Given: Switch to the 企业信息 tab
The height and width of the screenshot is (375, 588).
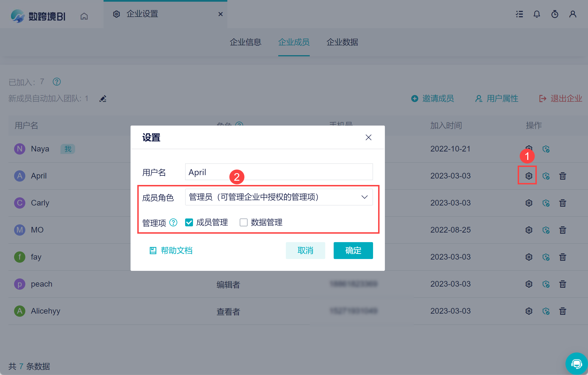Looking at the screenshot, I should tap(245, 42).
